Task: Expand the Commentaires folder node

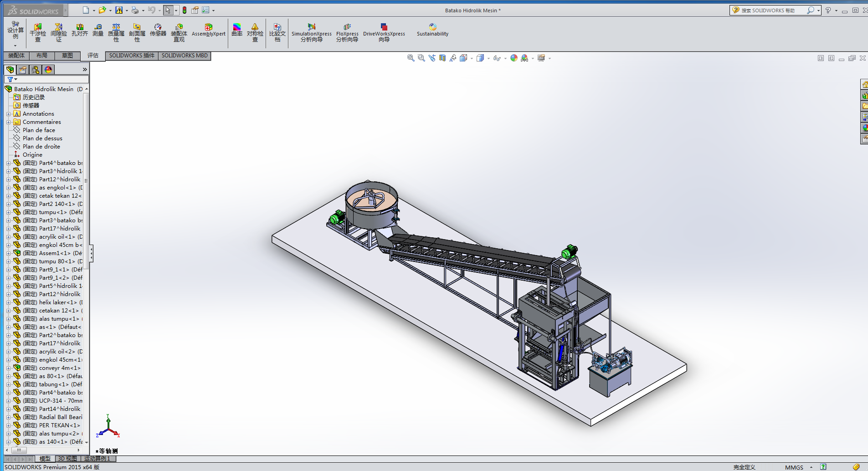Action: [8, 122]
